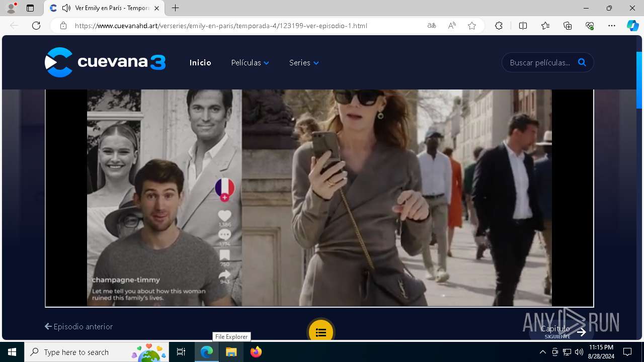This screenshot has height=362, width=644.
Task: Click the page vertical scrollbar thumb
Action: pyautogui.click(x=639, y=80)
